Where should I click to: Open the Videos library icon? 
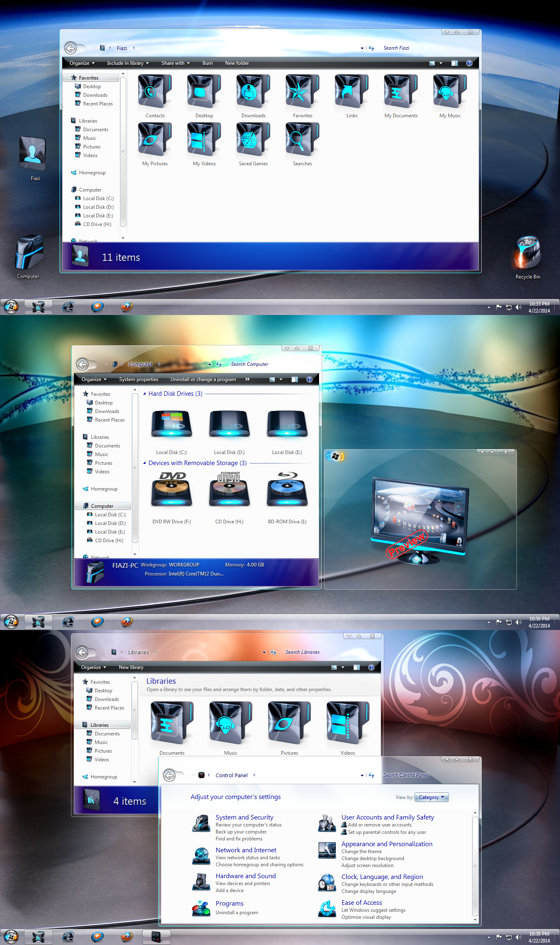coord(348,723)
